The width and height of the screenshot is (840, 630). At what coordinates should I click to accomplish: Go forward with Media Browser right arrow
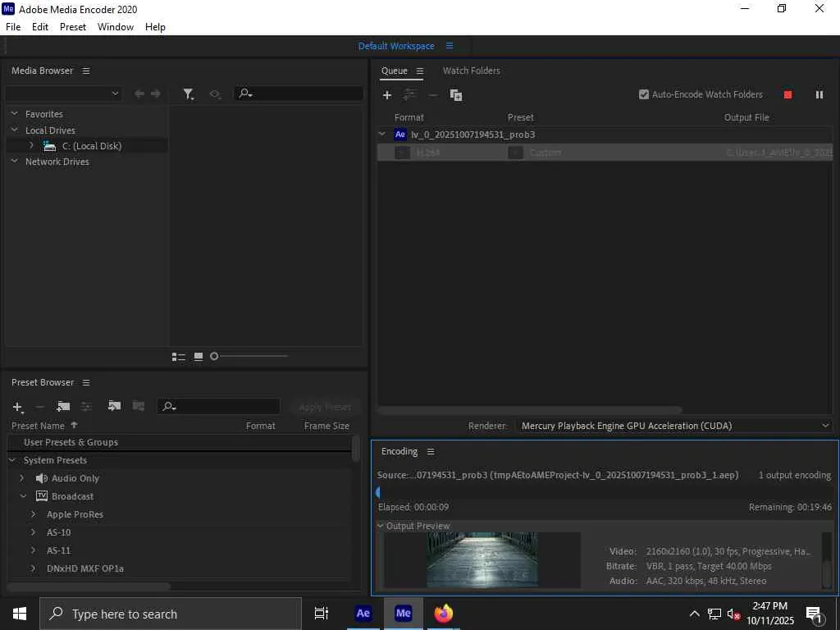156,94
